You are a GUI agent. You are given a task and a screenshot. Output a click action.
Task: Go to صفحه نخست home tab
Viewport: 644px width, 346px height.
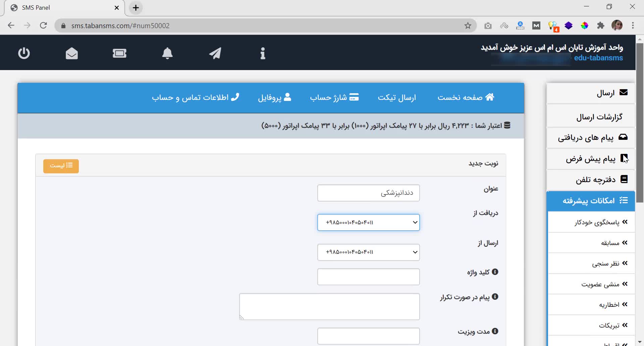[x=466, y=98]
